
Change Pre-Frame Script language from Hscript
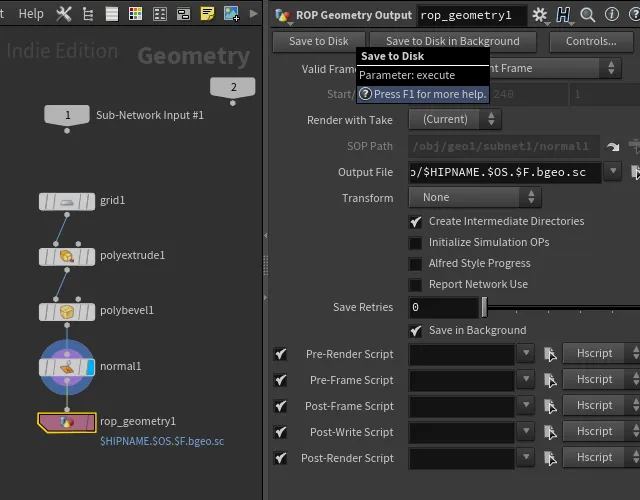[601, 380]
